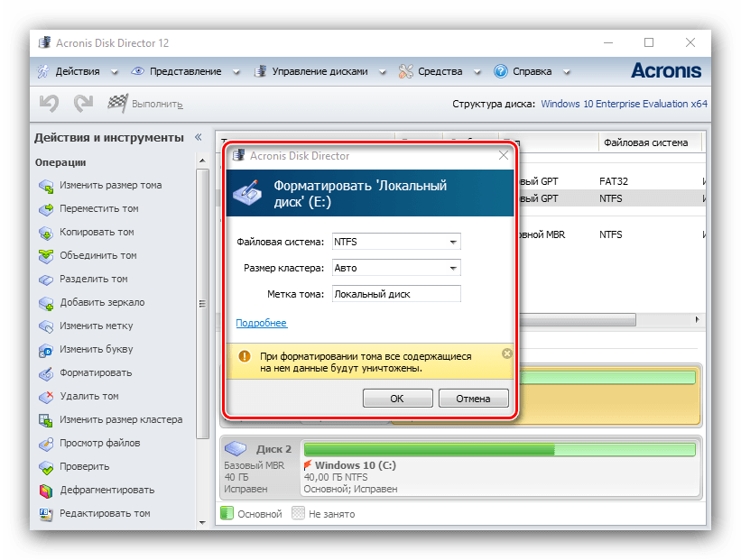This screenshot has height=560, width=741.
Task: Click the Resize volume icon (Изменить размер тома)
Action: [46, 186]
